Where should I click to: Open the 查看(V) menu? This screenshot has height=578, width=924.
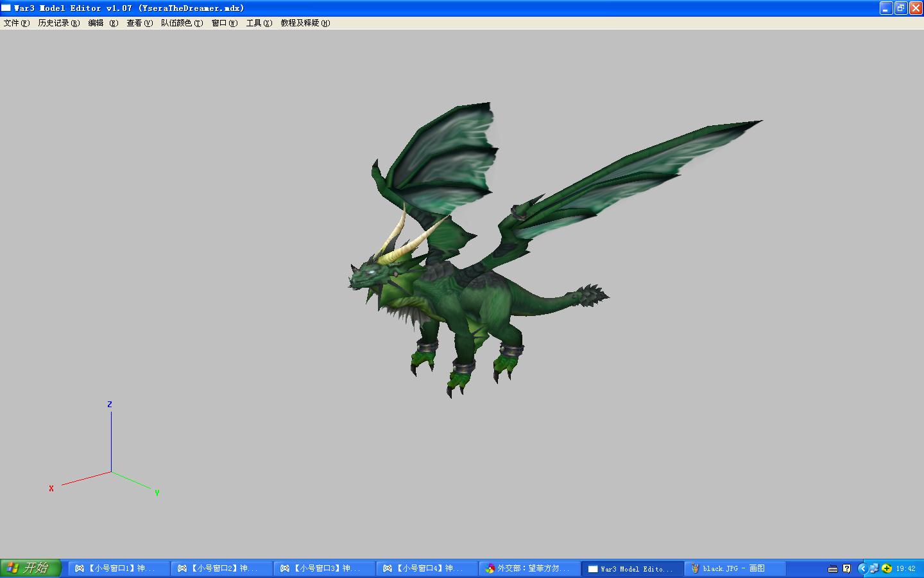(139, 23)
